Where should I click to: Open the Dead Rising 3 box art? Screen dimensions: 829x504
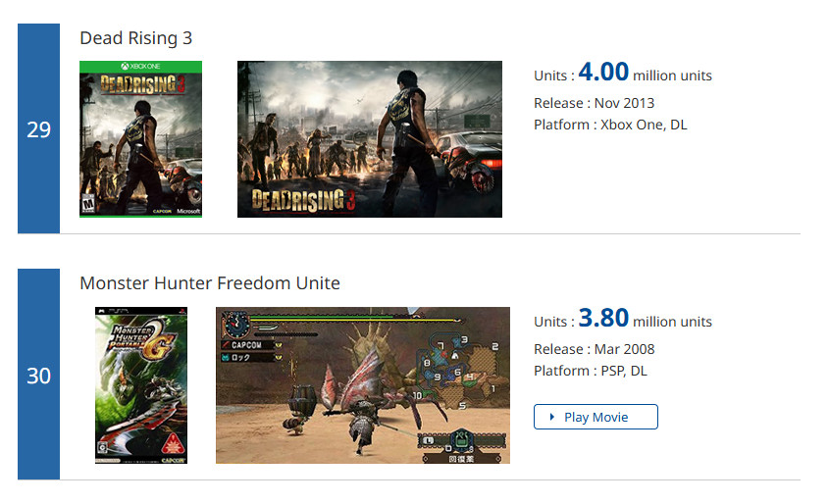tap(140, 139)
